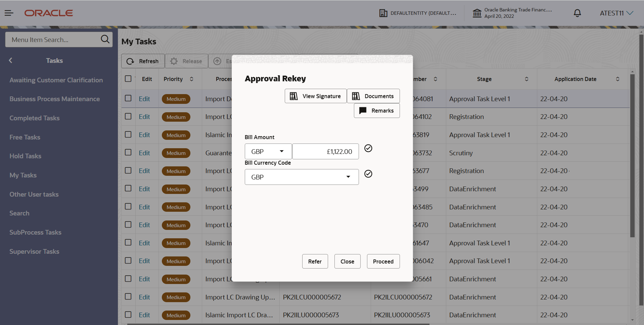Check the box for the Scrutiny stage row
Screen dimensions: 644x325
click(128, 152)
